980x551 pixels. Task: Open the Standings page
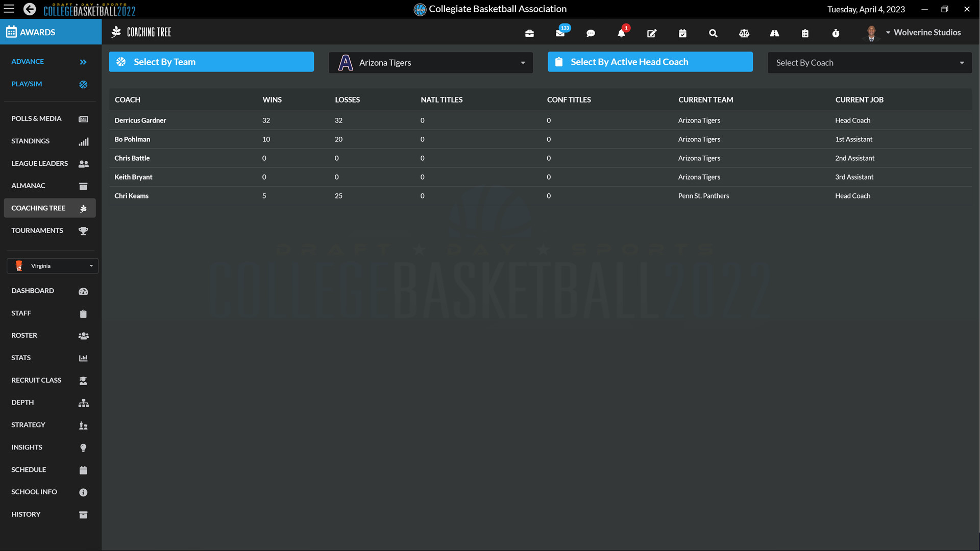pyautogui.click(x=50, y=141)
